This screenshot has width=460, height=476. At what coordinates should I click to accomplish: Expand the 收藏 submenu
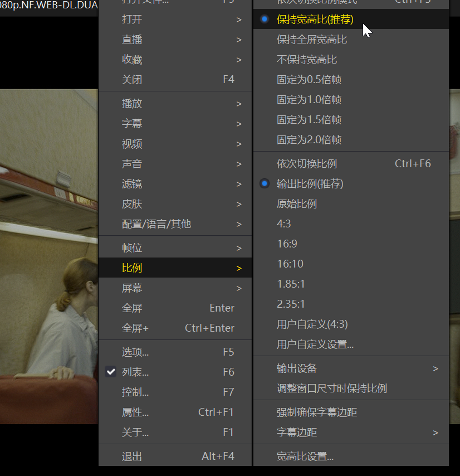coord(175,60)
